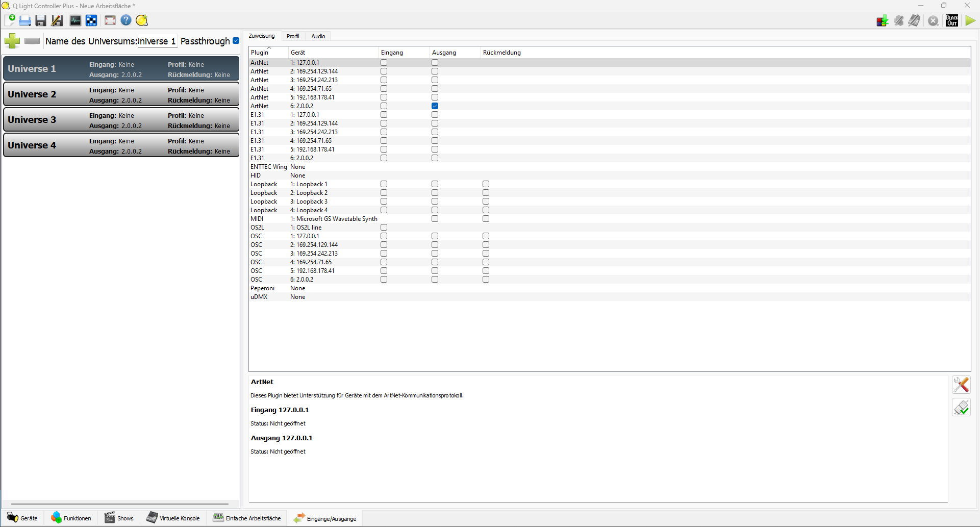Select the ArtNet 3: 169.254.242.213 row

tap(610, 80)
